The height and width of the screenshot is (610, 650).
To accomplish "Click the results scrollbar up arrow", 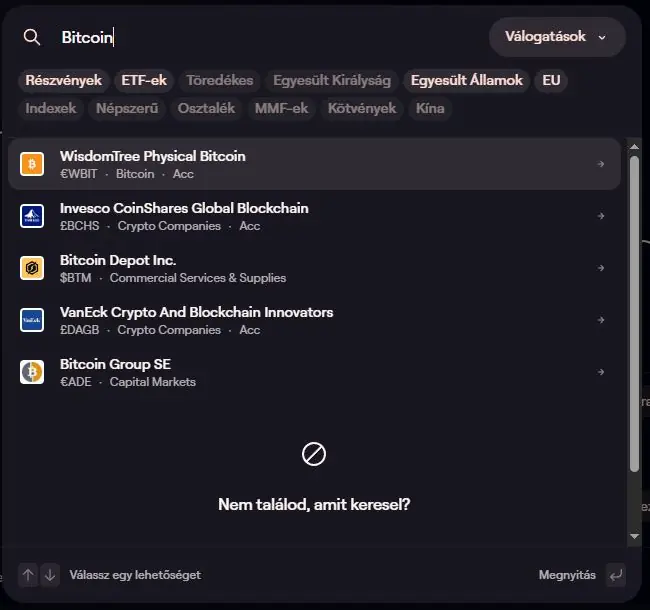I will [634, 147].
